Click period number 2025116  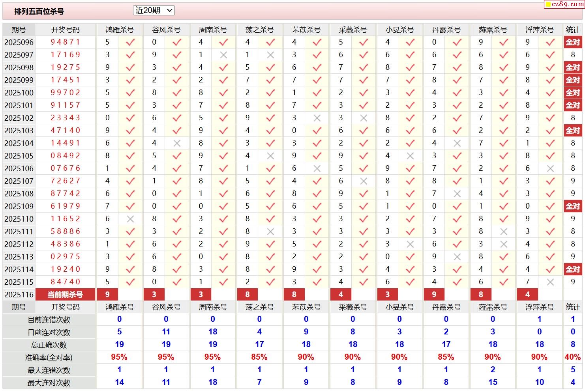(19, 295)
